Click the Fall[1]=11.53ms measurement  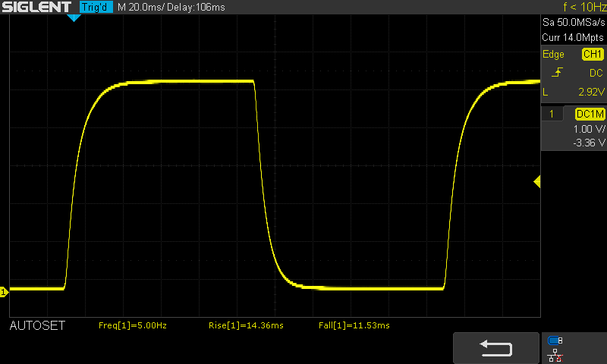(354, 325)
